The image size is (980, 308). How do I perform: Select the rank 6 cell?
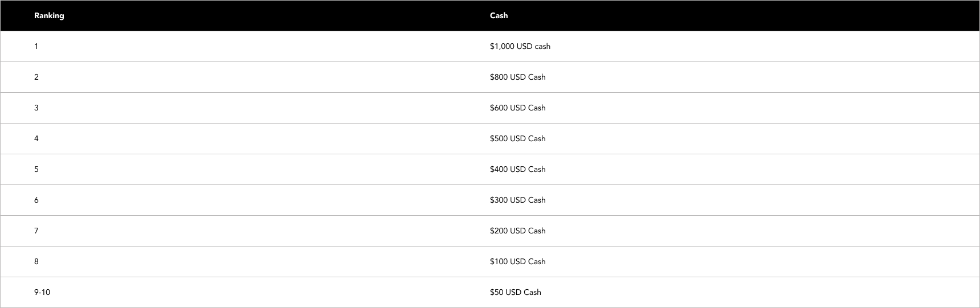[x=36, y=200]
